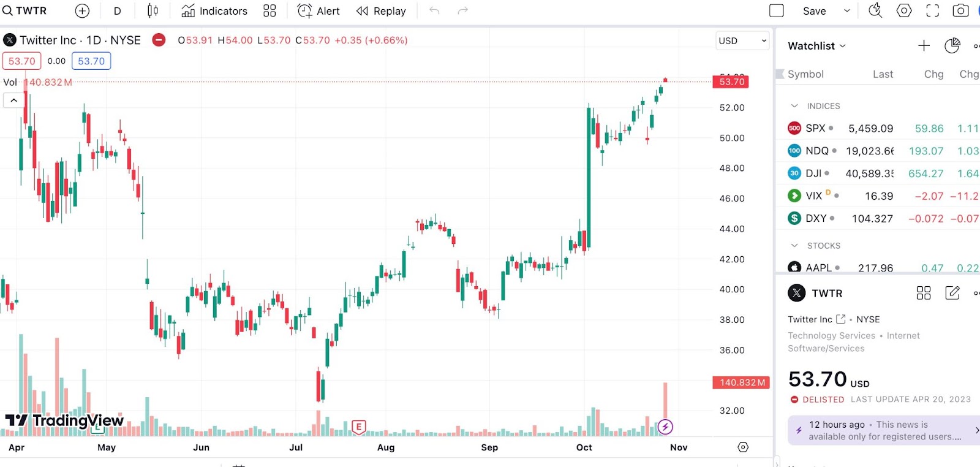The image size is (980, 467).
Task: Click the undo arrow
Action: [x=434, y=10]
